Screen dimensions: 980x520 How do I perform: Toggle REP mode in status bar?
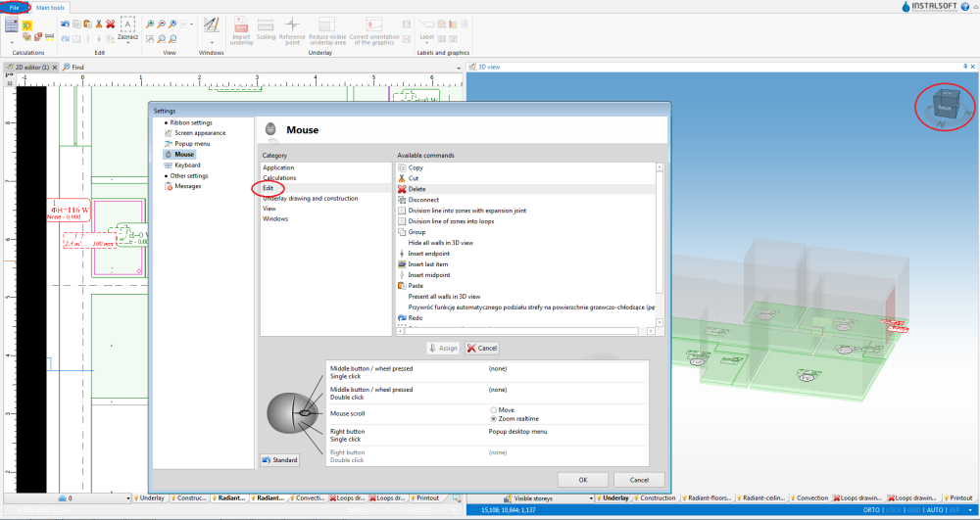[x=955, y=510]
